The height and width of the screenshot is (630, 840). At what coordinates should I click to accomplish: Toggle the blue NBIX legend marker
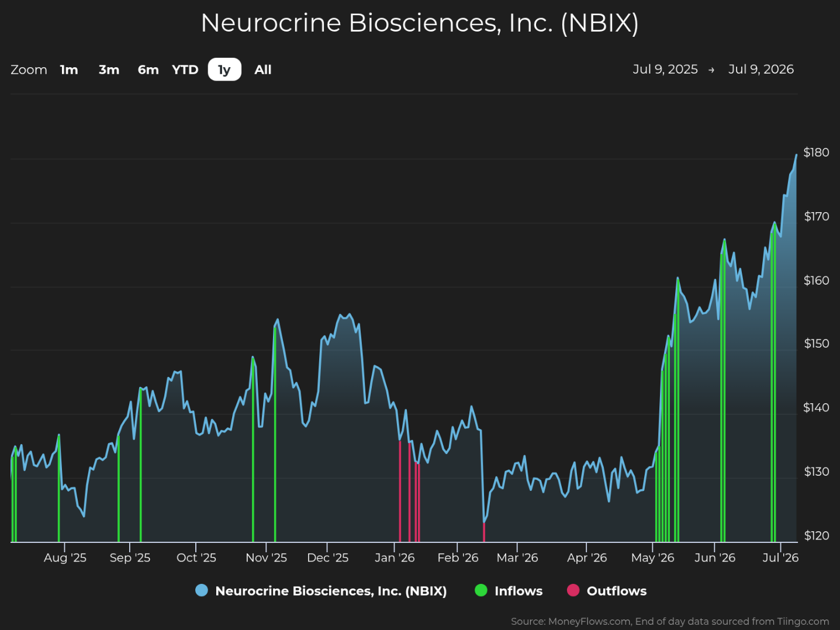(202, 590)
